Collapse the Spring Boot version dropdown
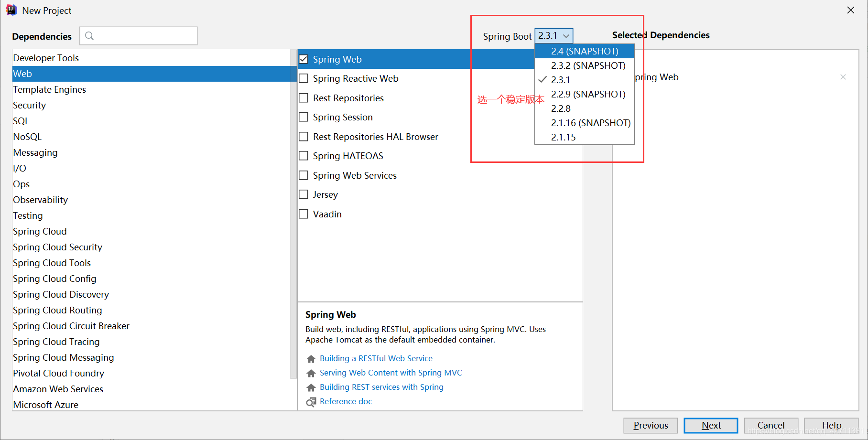868x440 pixels. click(x=554, y=36)
